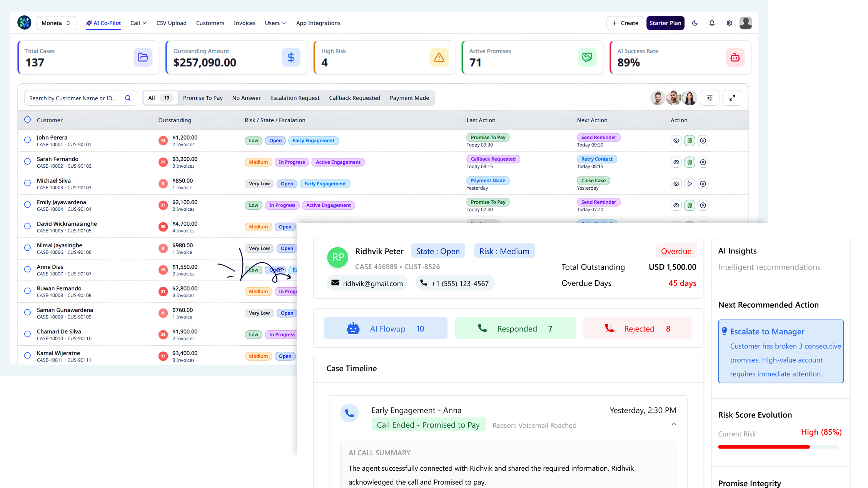This screenshot has height=488, width=868.
Task: Open settings gear icon
Action: coord(729,23)
